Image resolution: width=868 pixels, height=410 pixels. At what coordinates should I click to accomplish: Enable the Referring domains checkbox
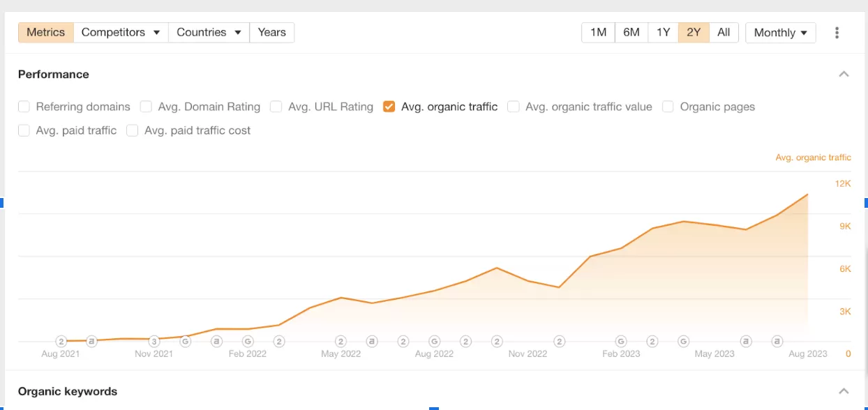pos(24,107)
